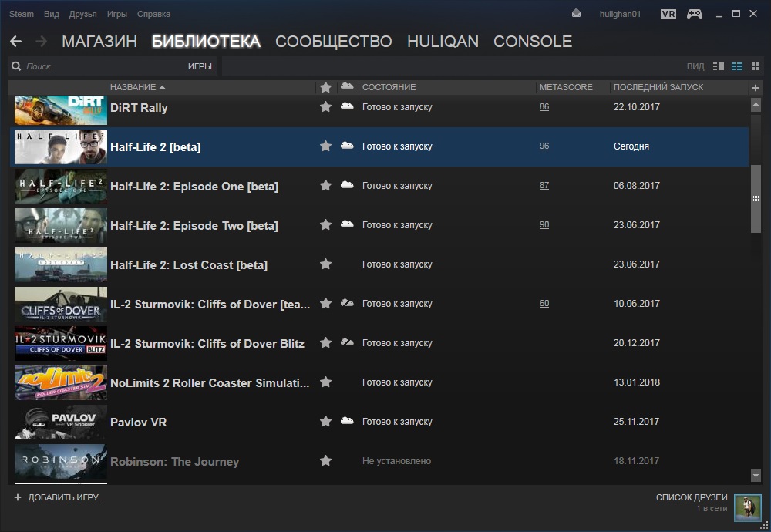771x532 pixels.
Task: Open Metascore 60 link for IL-2 Sturmovik
Action: click(544, 303)
